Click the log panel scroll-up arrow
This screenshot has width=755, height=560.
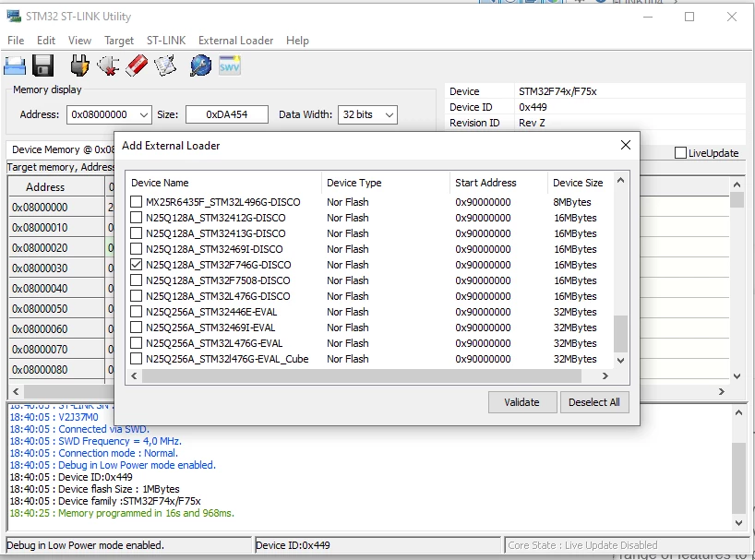tap(738, 412)
